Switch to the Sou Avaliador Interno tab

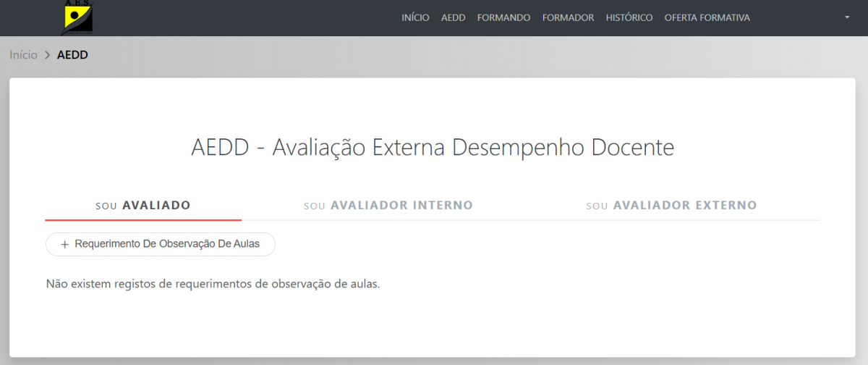(x=388, y=206)
